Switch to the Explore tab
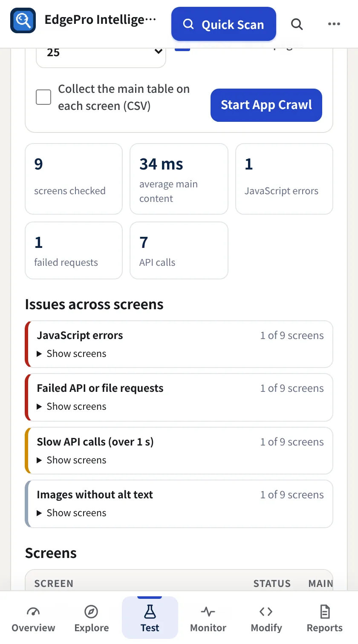 point(92,618)
